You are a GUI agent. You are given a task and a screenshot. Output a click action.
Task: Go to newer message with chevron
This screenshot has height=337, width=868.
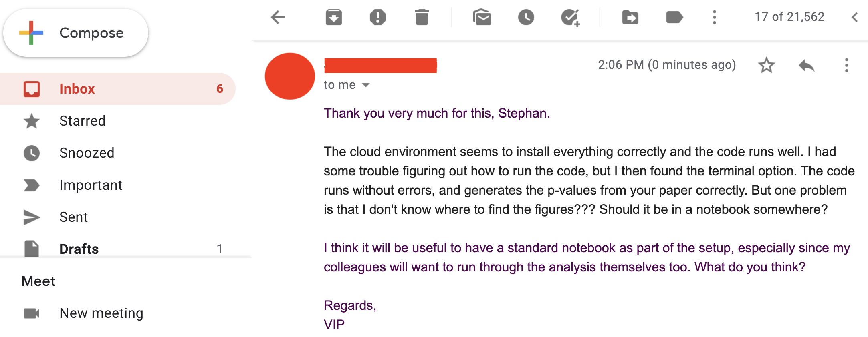click(854, 17)
